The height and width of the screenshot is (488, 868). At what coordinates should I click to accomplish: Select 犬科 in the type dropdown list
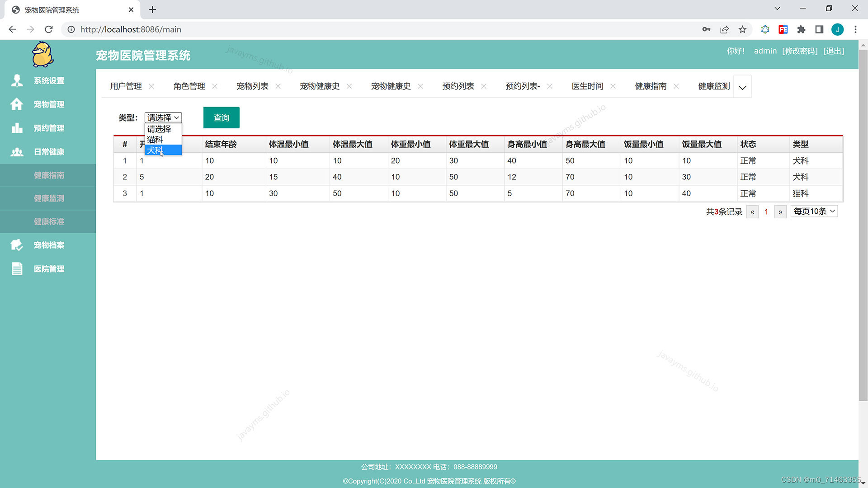pyautogui.click(x=155, y=150)
